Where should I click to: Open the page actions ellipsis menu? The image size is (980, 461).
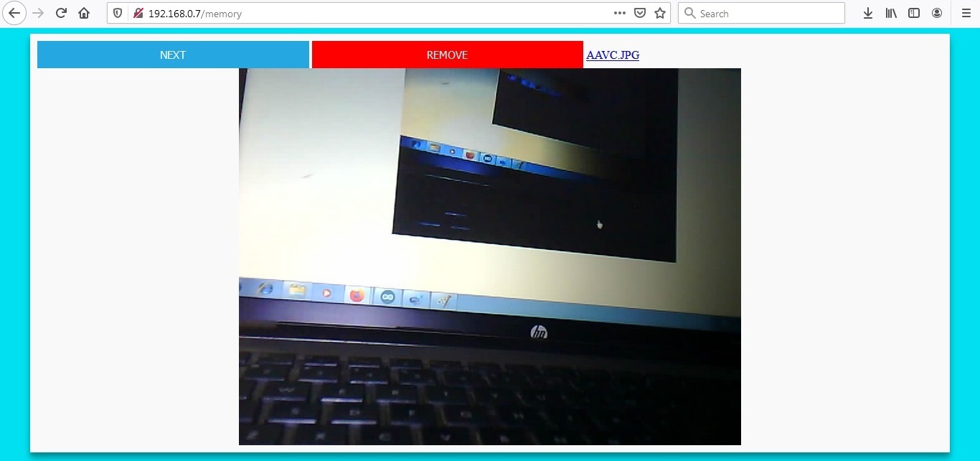click(619, 12)
